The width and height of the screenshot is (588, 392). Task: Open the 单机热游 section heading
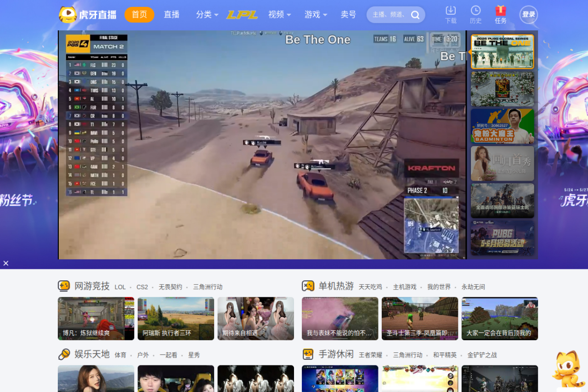coord(336,286)
